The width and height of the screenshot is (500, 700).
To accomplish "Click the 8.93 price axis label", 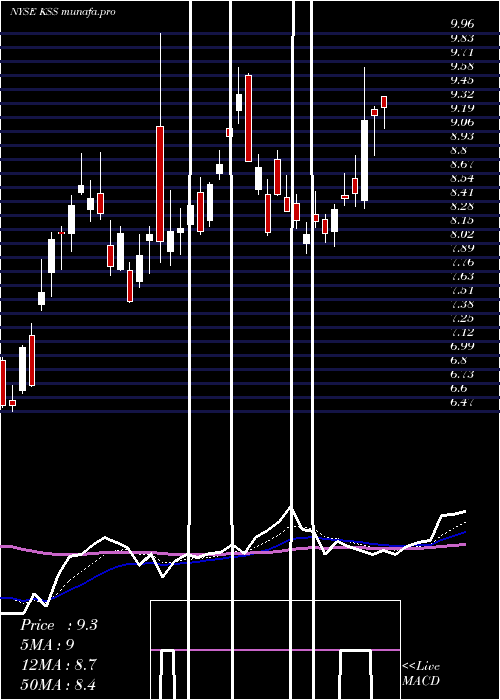I will click(462, 136).
